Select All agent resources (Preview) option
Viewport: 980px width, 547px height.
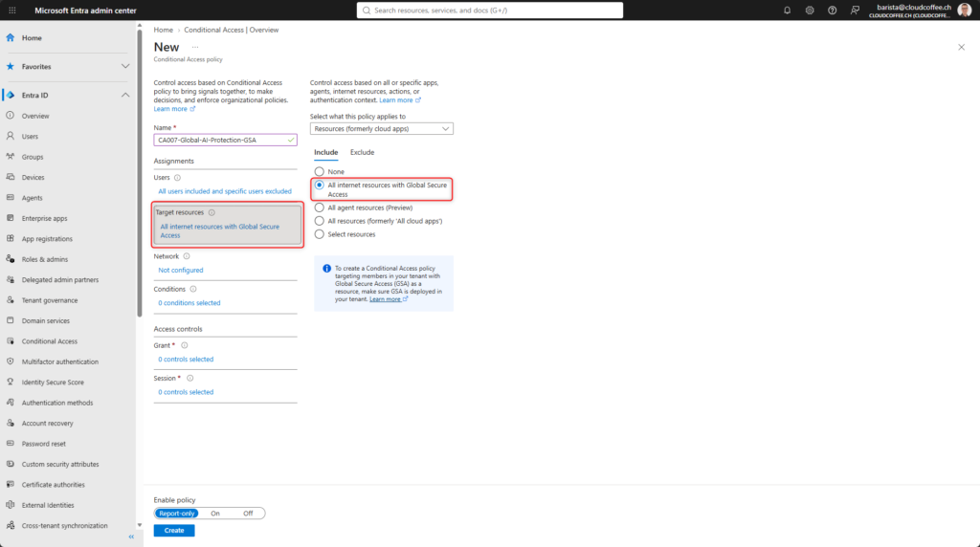click(x=320, y=208)
